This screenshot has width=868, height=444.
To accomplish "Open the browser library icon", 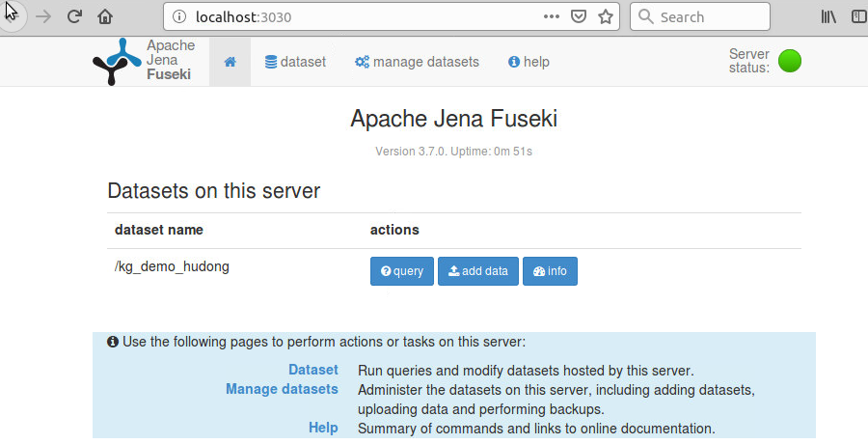I will pyautogui.click(x=828, y=16).
